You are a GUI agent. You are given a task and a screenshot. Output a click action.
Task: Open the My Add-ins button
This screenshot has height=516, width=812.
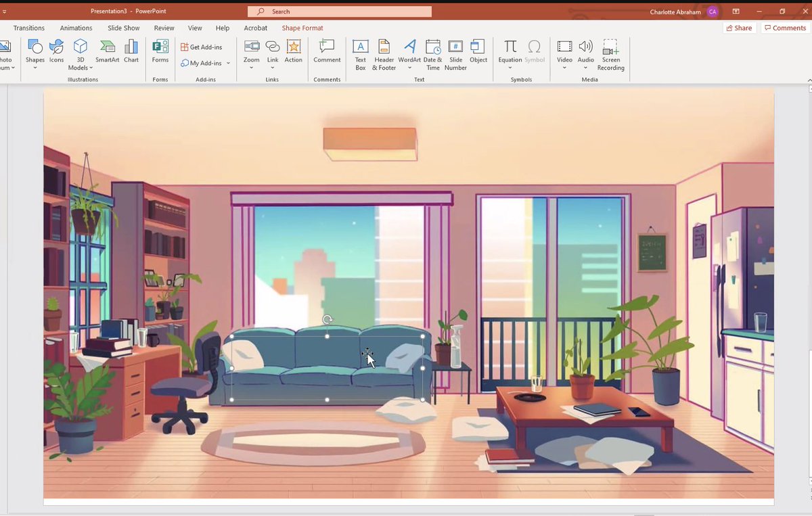(x=202, y=63)
